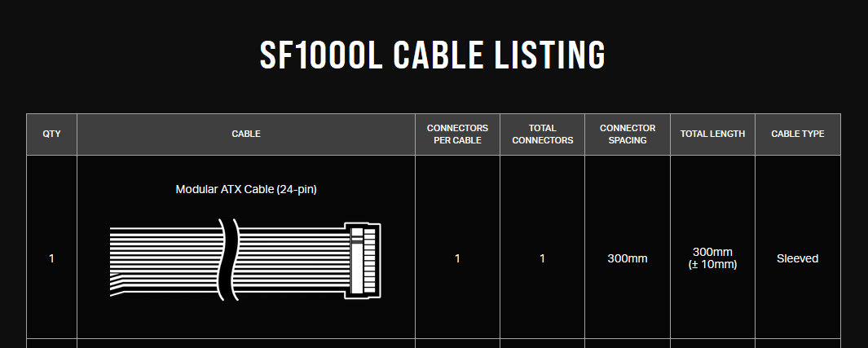The image size is (868, 348).
Task: Click the Total Length column header
Action: click(x=712, y=134)
